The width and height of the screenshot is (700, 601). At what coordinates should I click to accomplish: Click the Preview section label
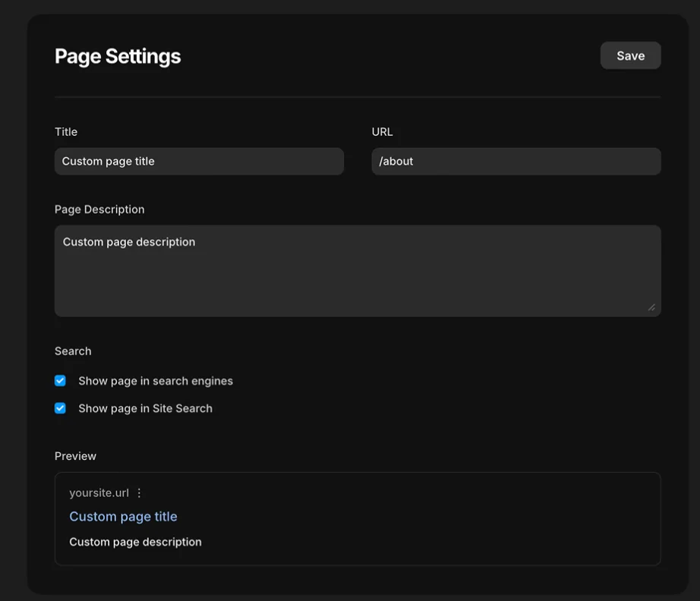(75, 455)
